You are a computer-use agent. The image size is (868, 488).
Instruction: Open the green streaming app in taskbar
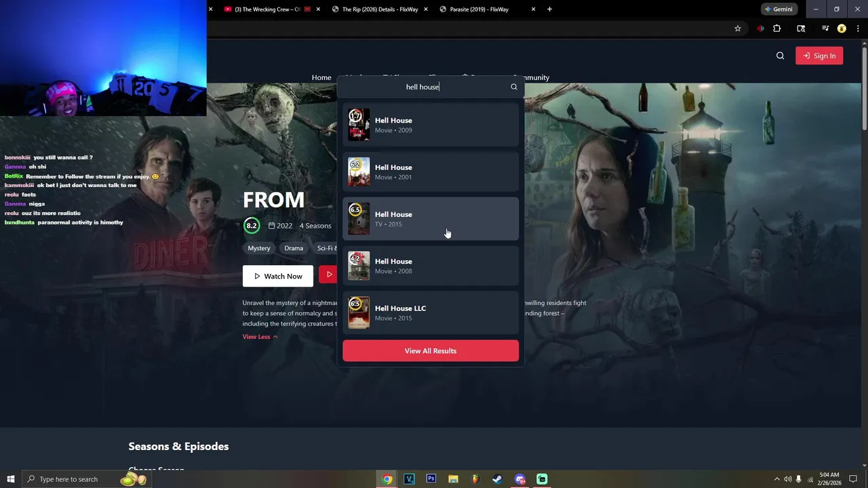[542, 479]
